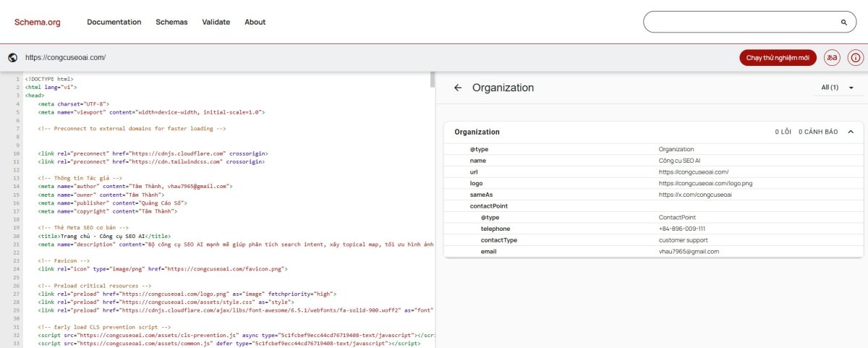
Task: Click the title Trang chủ code line
Action: (105, 236)
